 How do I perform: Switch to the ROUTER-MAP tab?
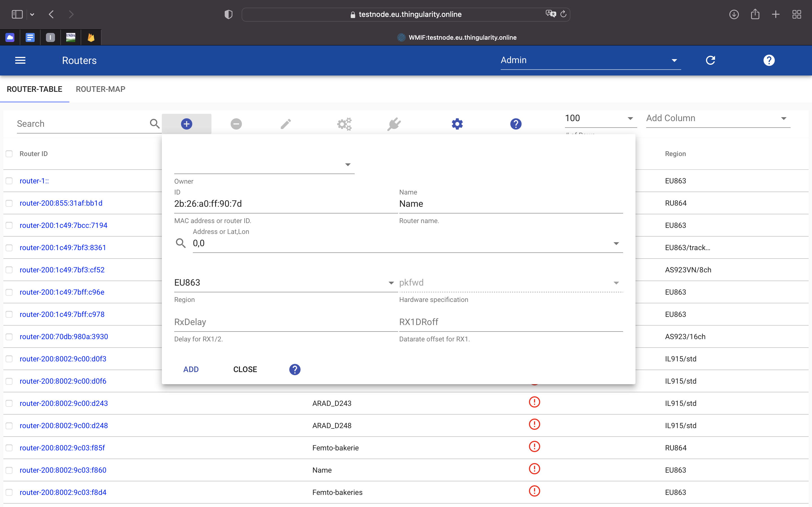click(100, 89)
